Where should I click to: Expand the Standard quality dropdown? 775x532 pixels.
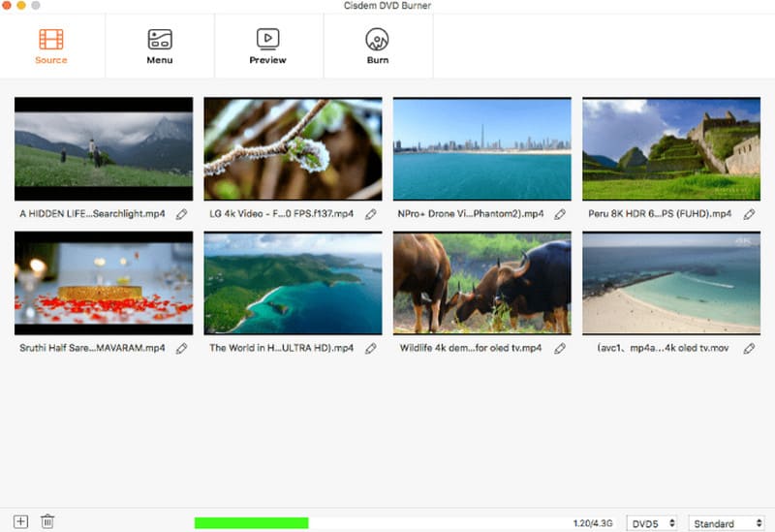coord(726,523)
